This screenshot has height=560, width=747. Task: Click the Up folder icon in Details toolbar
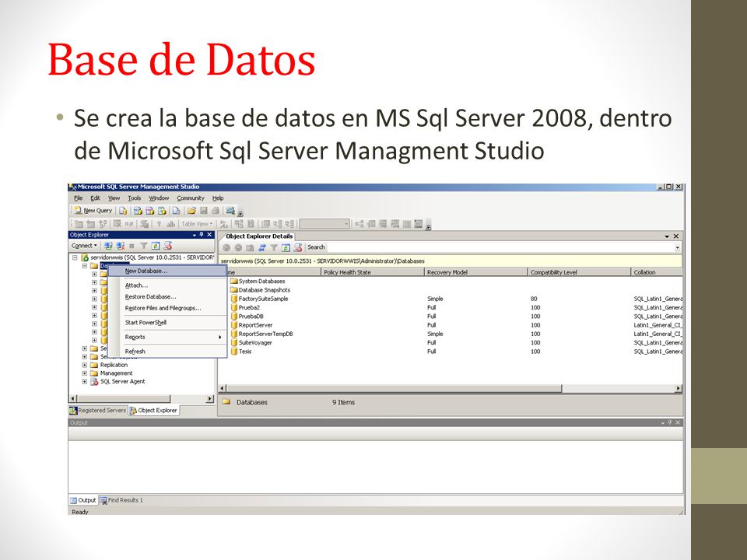point(250,247)
